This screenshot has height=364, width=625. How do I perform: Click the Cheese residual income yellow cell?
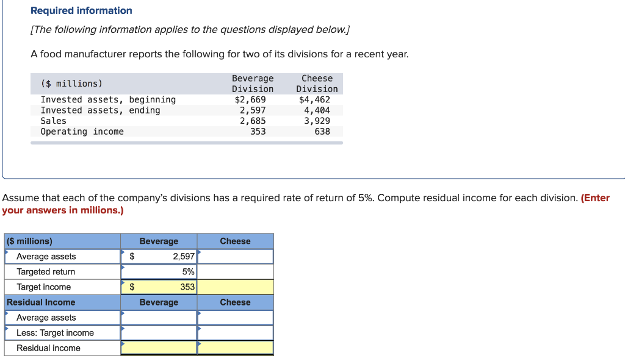tap(236, 348)
